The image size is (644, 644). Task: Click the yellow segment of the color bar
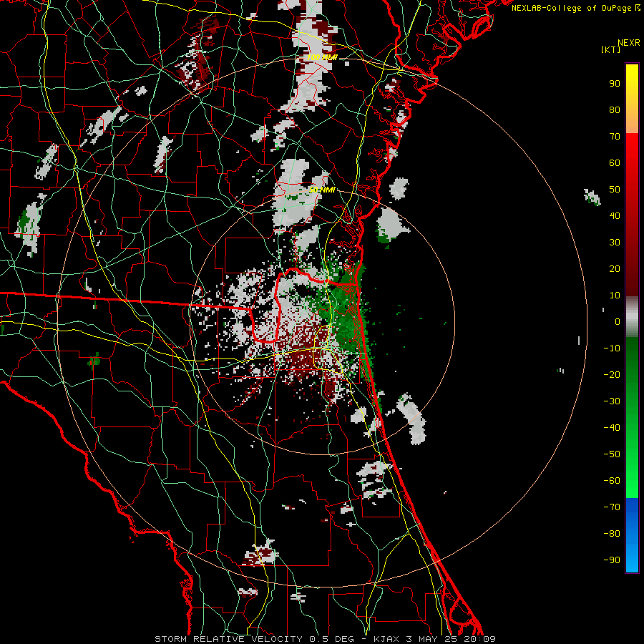click(x=632, y=99)
